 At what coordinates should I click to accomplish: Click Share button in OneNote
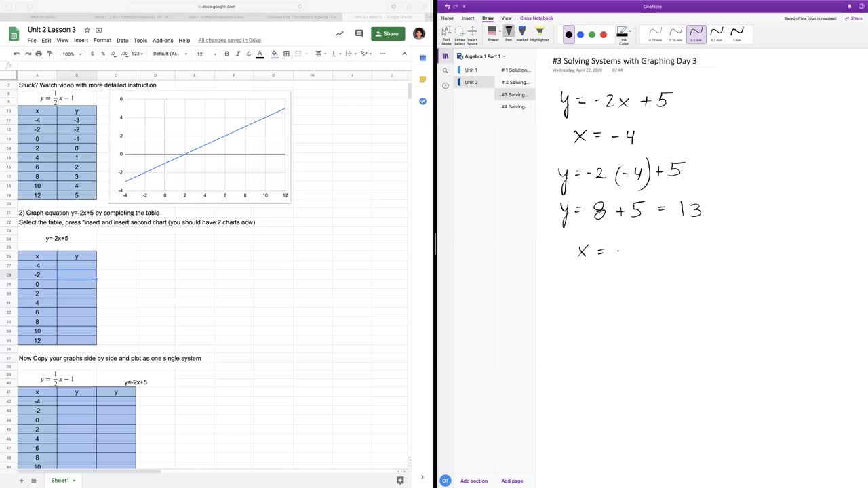point(854,18)
